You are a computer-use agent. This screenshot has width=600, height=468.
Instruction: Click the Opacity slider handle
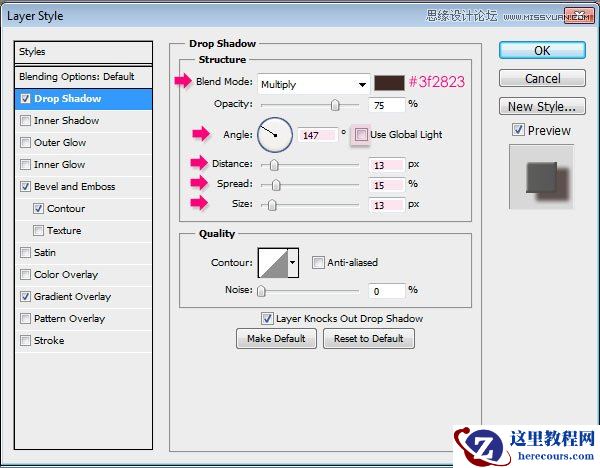point(335,105)
